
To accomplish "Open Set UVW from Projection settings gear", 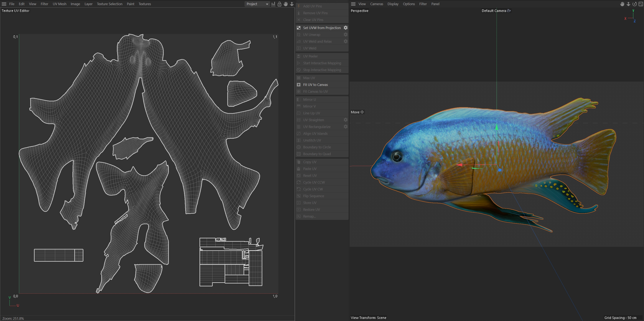I will [x=345, y=28].
